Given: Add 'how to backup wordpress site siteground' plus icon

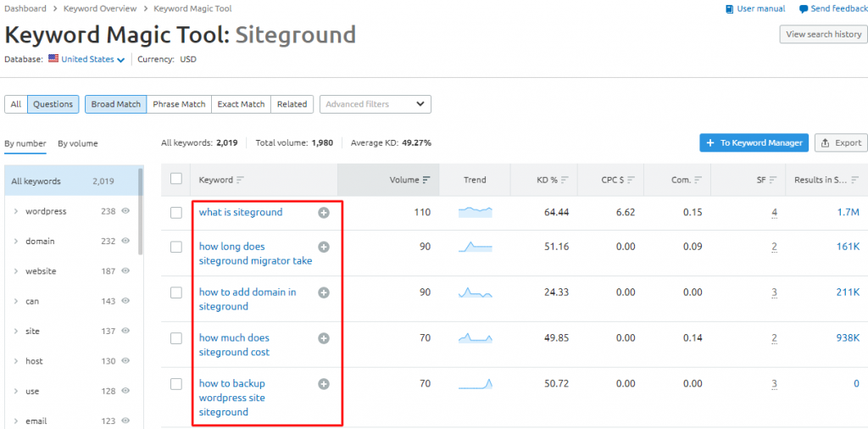Looking at the screenshot, I should pos(324,383).
